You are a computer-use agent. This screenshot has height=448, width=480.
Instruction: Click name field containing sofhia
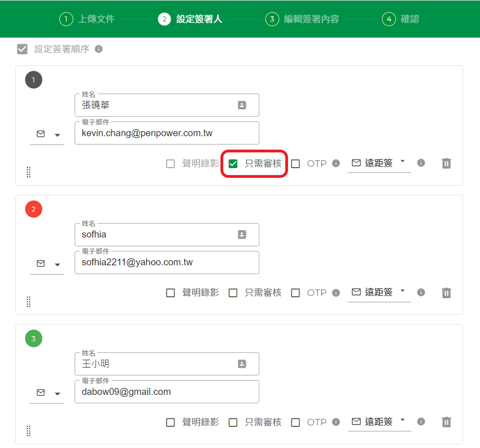point(167,235)
